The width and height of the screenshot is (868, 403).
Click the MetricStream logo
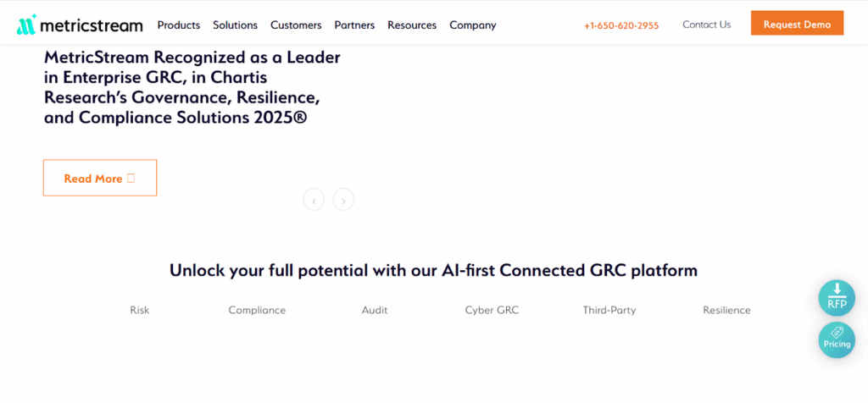pyautogui.click(x=79, y=25)
